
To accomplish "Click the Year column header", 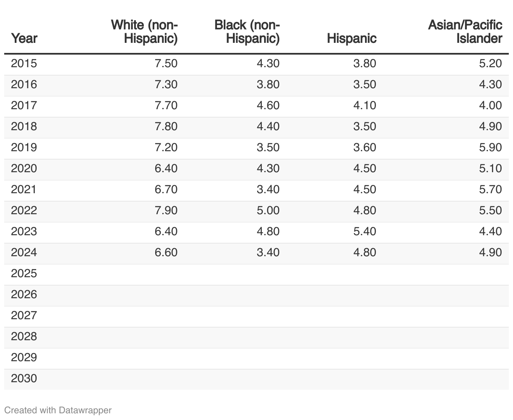I will (24, 38).
